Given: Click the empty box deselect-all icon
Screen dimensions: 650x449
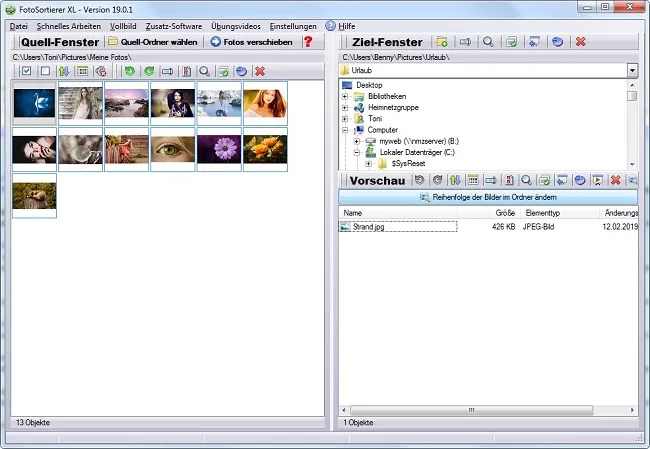Looking at the screenshot, I should click(44, 72).
